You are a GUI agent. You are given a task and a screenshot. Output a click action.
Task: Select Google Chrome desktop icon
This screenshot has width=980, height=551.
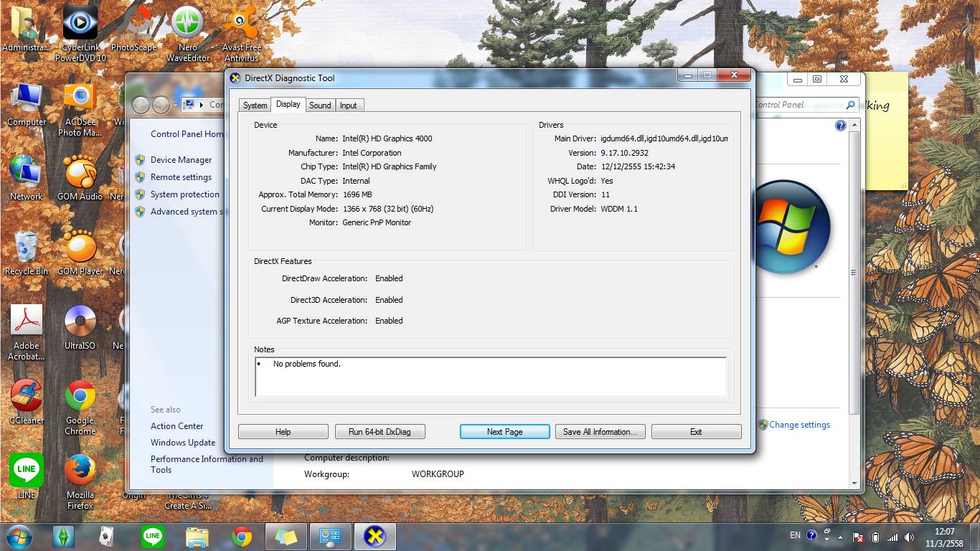pos(80,407)
